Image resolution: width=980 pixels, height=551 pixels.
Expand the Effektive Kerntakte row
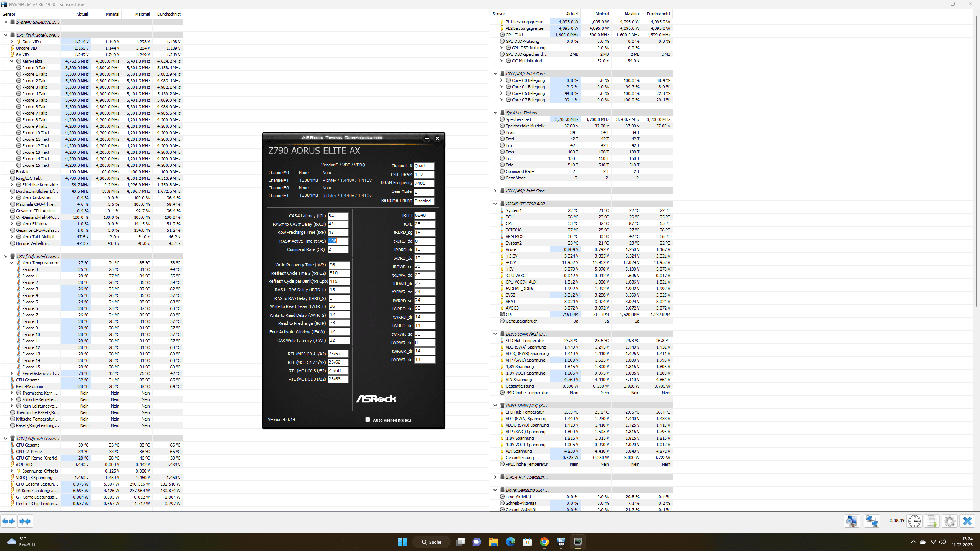pyautogui.click(x=11, y=185)
